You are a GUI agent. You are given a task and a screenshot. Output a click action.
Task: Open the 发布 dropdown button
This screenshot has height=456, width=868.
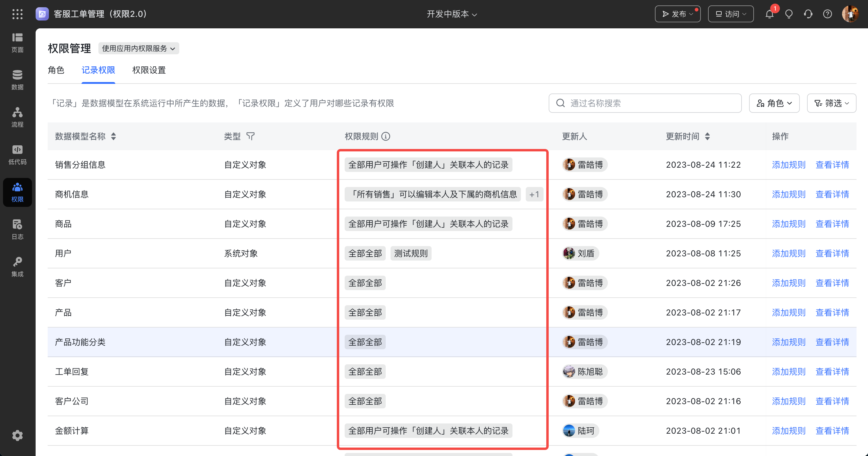tap(678, 14)
